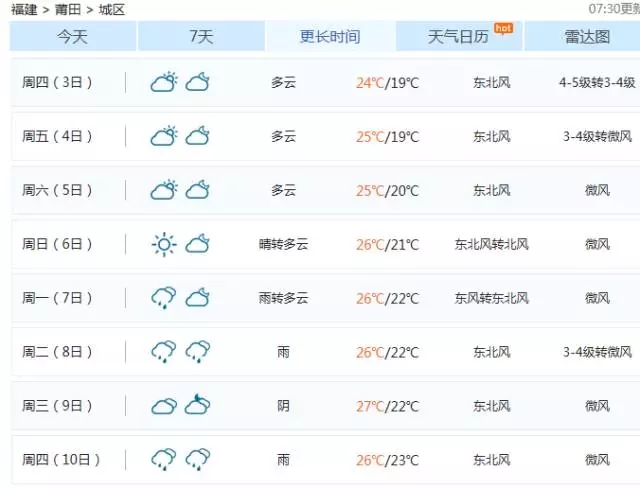The image size is (640, 489).
Task: Open the 雷达图 tab
Action: coord(587,37)
